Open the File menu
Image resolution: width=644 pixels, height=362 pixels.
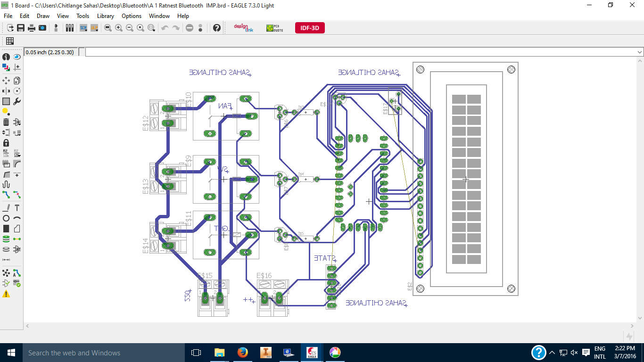click(x=8, y=16)
